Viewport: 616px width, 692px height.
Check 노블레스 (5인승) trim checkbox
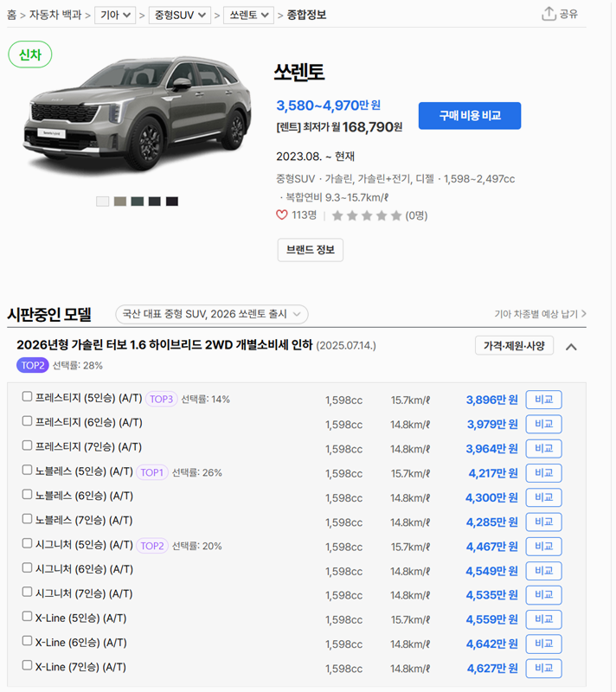coord(27,470)
